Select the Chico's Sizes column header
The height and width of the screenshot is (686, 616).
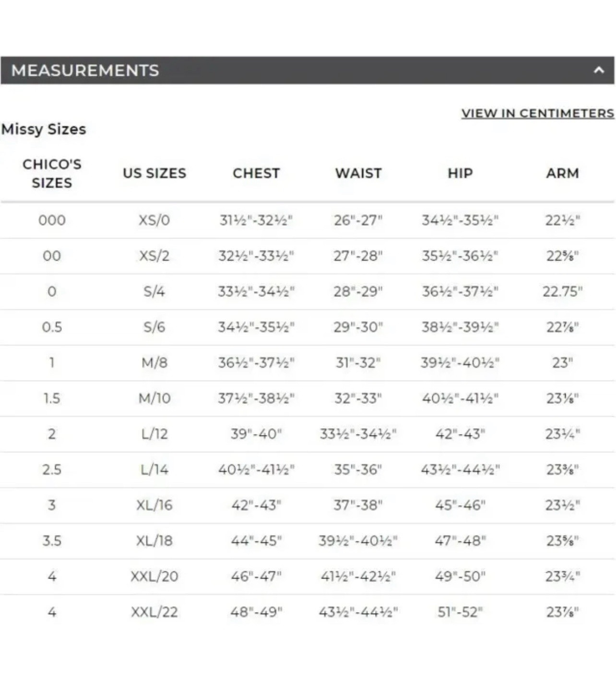pyautogui.click(x=52, y=173)
